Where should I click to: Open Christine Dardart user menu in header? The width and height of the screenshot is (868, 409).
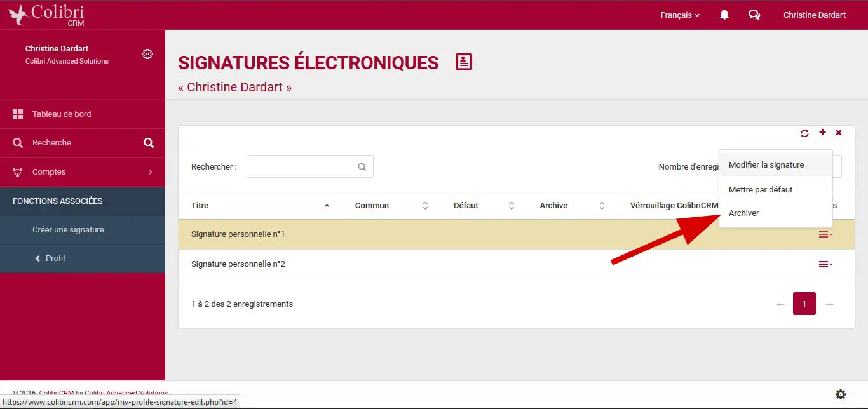[x=814, y=15]
